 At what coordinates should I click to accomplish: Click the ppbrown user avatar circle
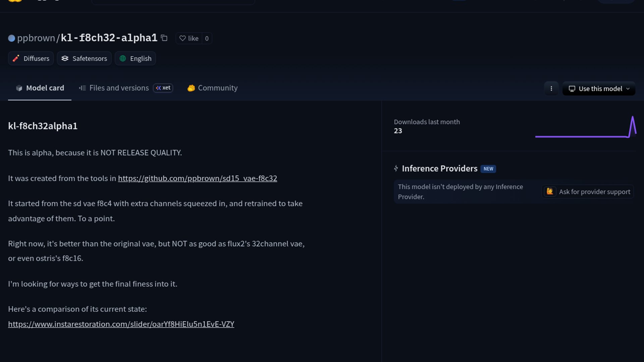coord(11,38)
